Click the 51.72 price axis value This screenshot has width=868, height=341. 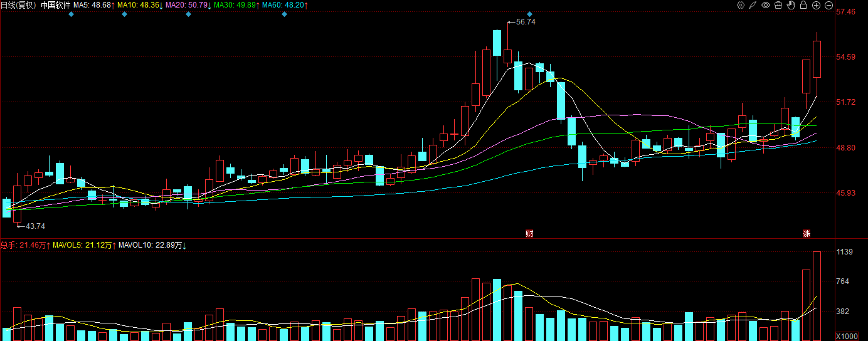pyautogui.click(x=846, y=102)
